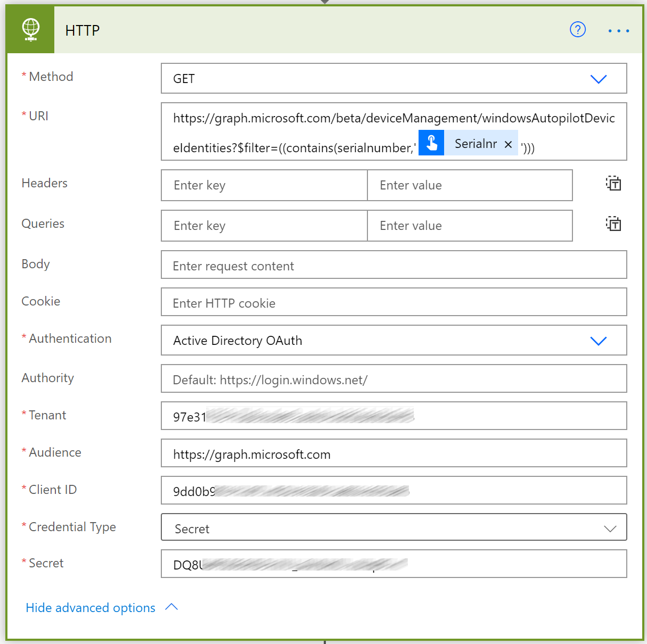Open the Method dropdown showing GET

pyautogui.click(x=599, y=78)
